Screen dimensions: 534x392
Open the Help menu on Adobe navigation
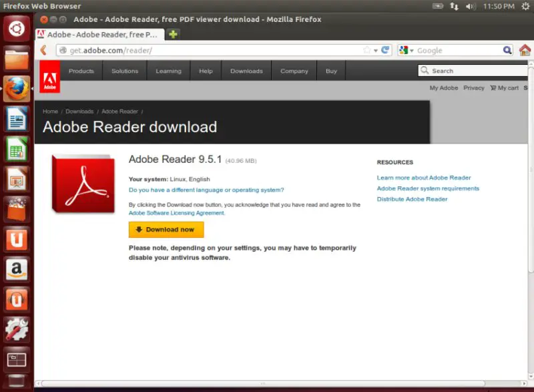[x=206, y=71]
